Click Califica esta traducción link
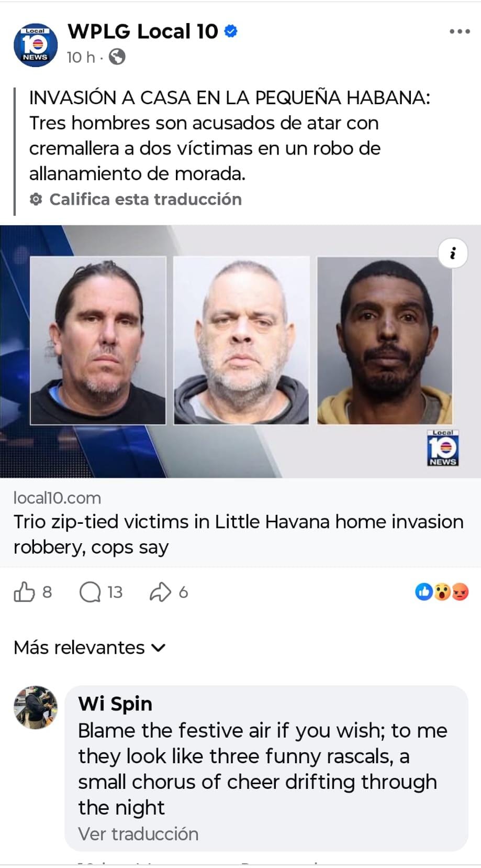Viewport: 481px width, 868px height. pos(146,199)
